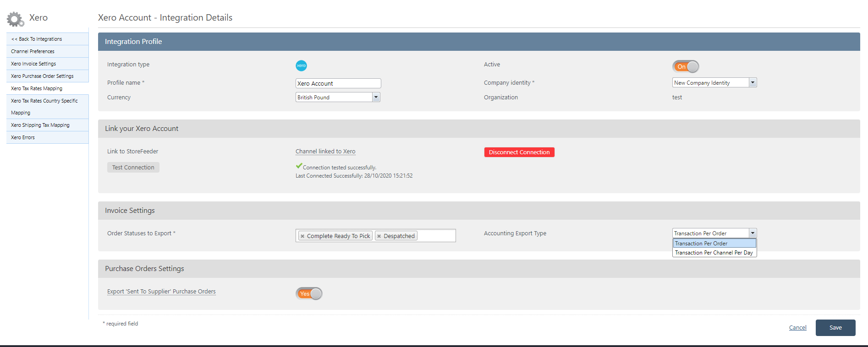Click the Link your Xero Account header
This screenshot has height=347, width=868.
click(x=479, y=129)
